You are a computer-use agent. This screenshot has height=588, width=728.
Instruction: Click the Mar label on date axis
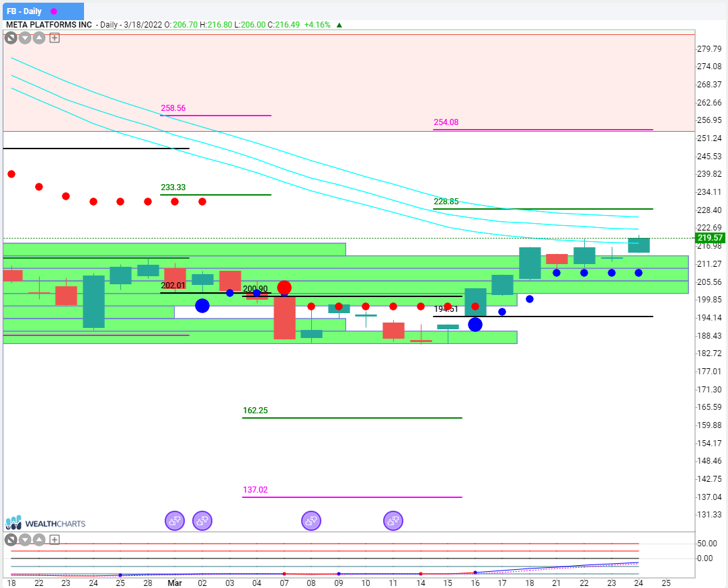click(175, 583)
